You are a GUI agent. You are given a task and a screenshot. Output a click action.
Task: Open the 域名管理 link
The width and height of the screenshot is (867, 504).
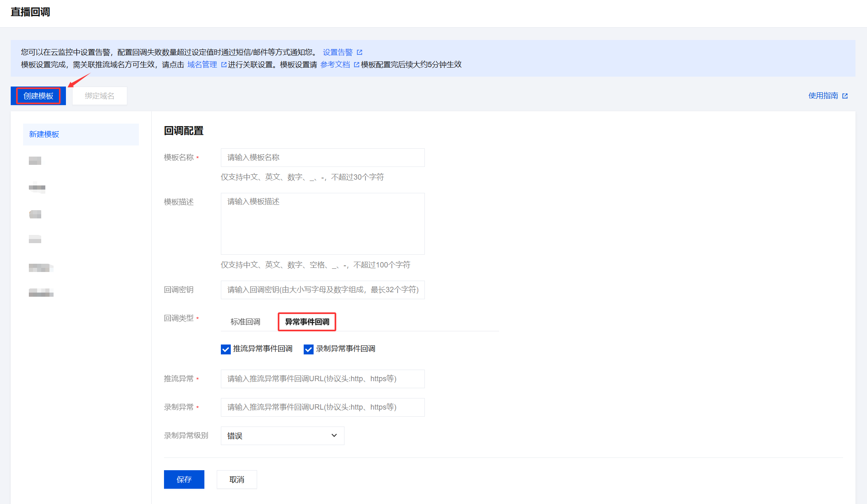coord(202,65)
